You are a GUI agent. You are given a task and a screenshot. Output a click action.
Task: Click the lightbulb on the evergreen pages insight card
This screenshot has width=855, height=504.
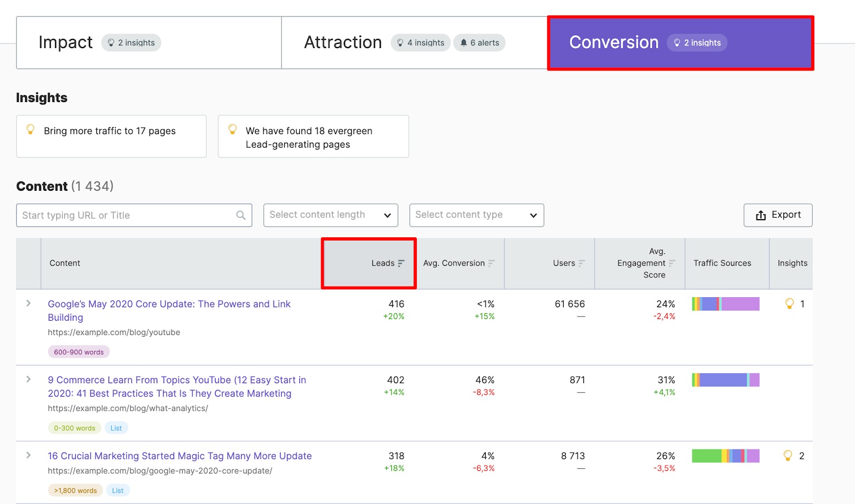232,129
